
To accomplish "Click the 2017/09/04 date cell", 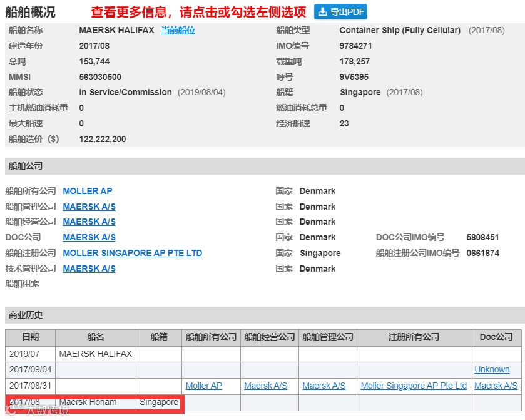I will click(x=31, y=370).
